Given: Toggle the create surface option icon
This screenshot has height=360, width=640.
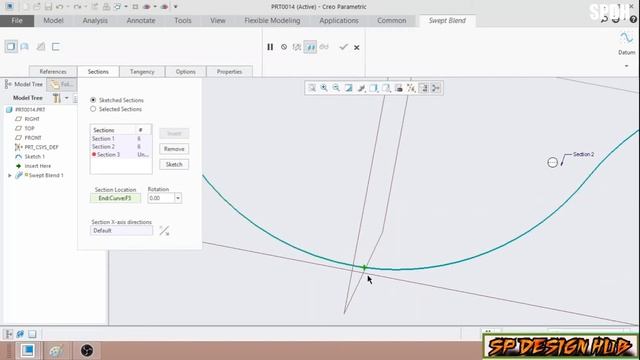Looking at the screenshot, I should [x=24, y=47].
